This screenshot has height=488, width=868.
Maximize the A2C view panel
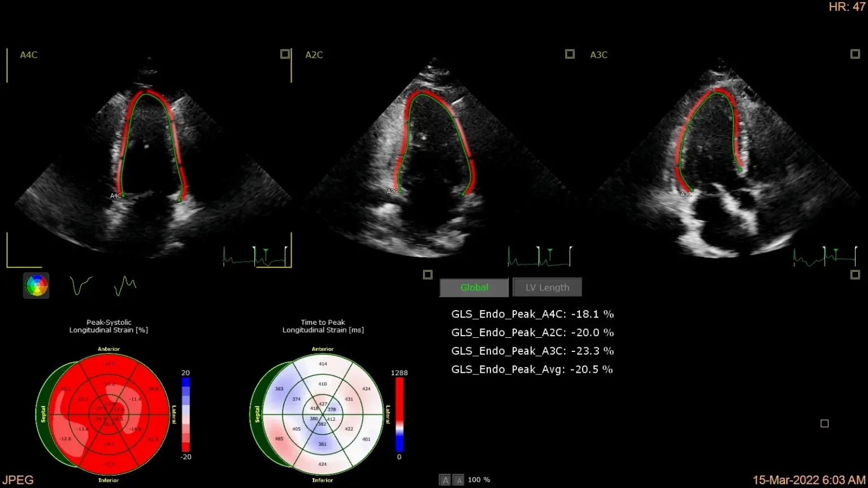(570, 54)
